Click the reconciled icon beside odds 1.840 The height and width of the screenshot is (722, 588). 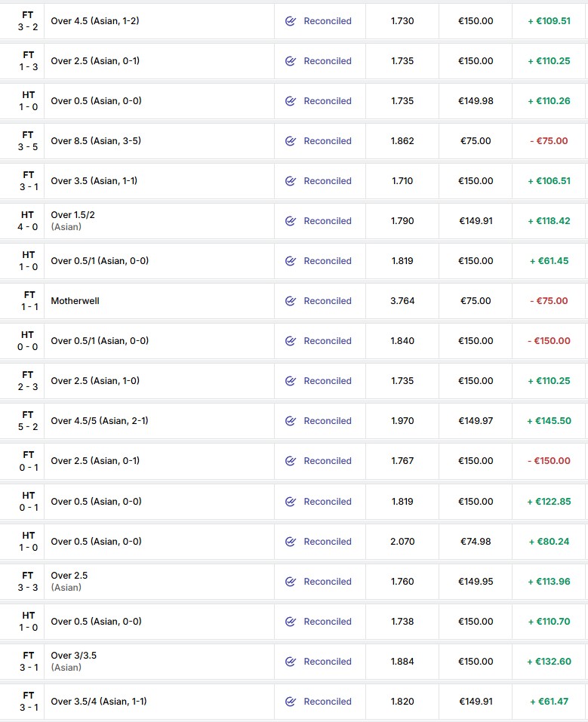(x=291, y=341)
